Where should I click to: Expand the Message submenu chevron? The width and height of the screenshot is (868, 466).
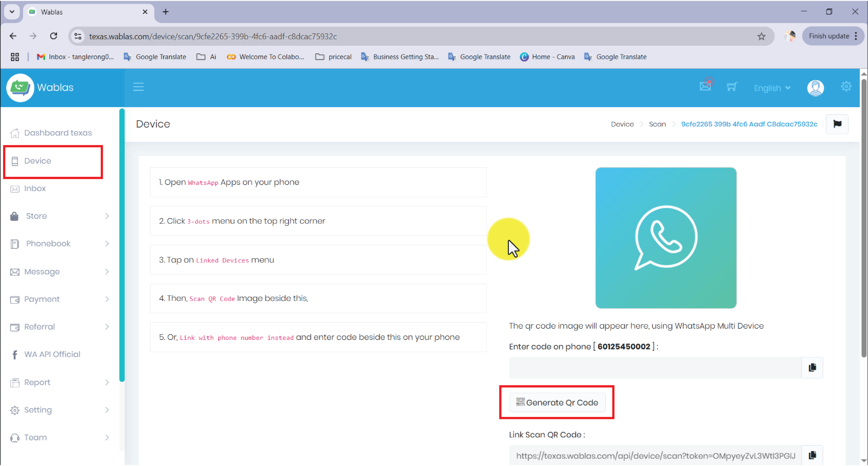click(107, 272)
